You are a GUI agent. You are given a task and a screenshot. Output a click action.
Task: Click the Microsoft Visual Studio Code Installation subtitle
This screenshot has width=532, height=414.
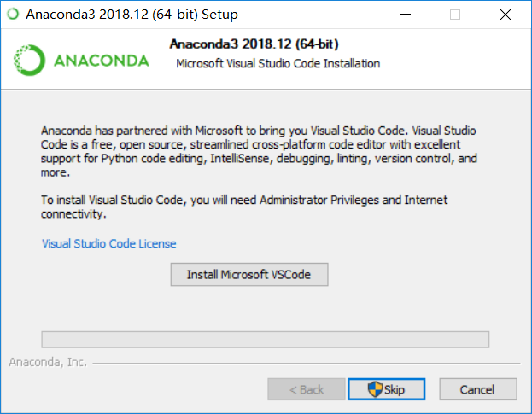coord(278,63)
